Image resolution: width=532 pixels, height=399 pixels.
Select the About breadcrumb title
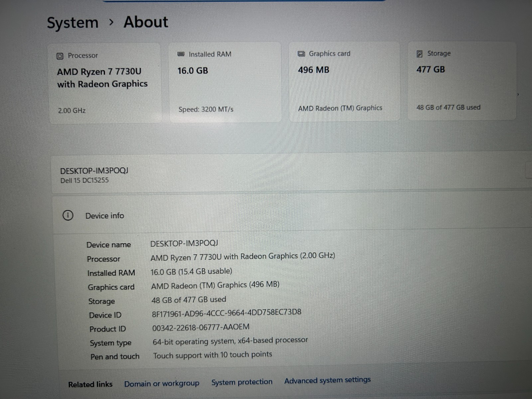point(146,22)
